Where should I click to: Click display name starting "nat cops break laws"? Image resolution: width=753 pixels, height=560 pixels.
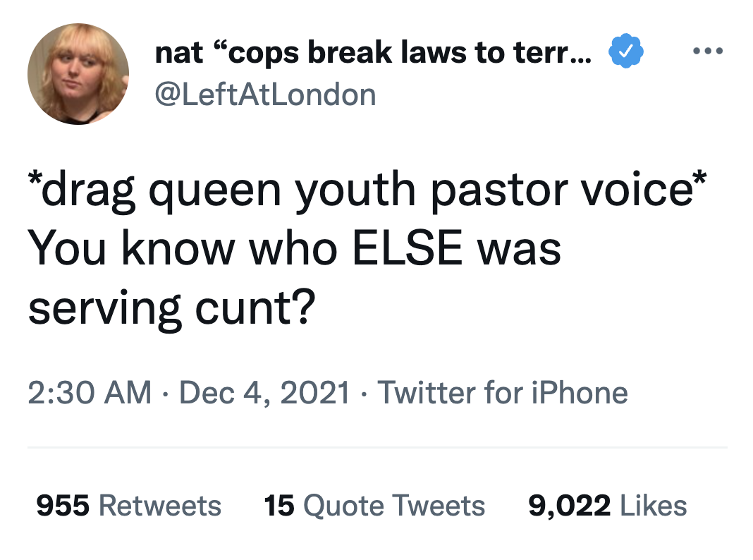(374, 52)
